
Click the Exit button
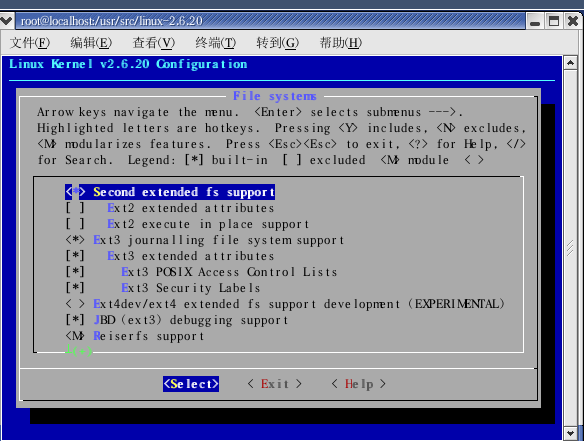tap(275, 384)
